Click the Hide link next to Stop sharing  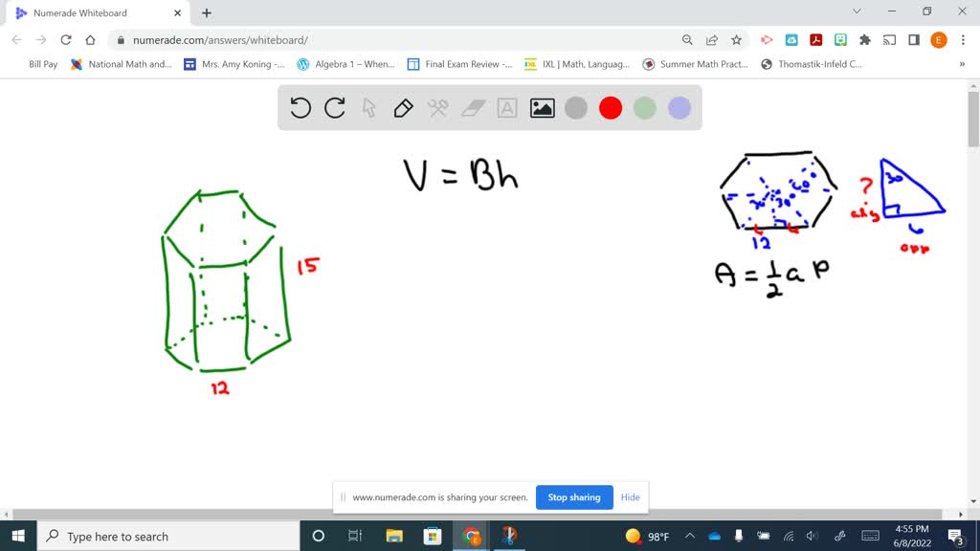pyautogui.click(x=630, y=497)
